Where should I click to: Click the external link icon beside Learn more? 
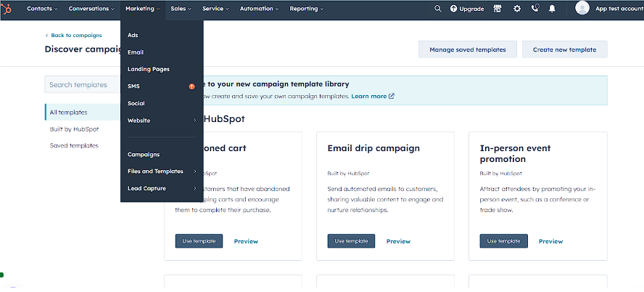point(392,96)
